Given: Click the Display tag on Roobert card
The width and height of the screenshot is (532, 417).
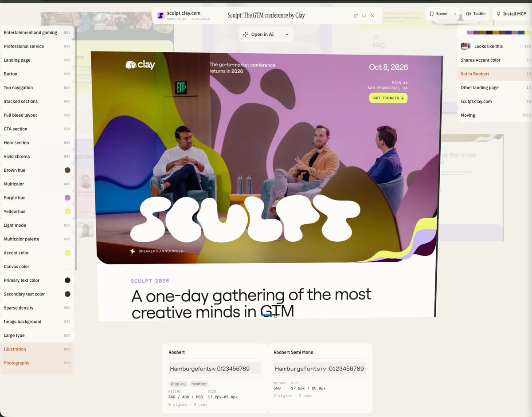Looking at the screenshot, I should tap(178, 384).
